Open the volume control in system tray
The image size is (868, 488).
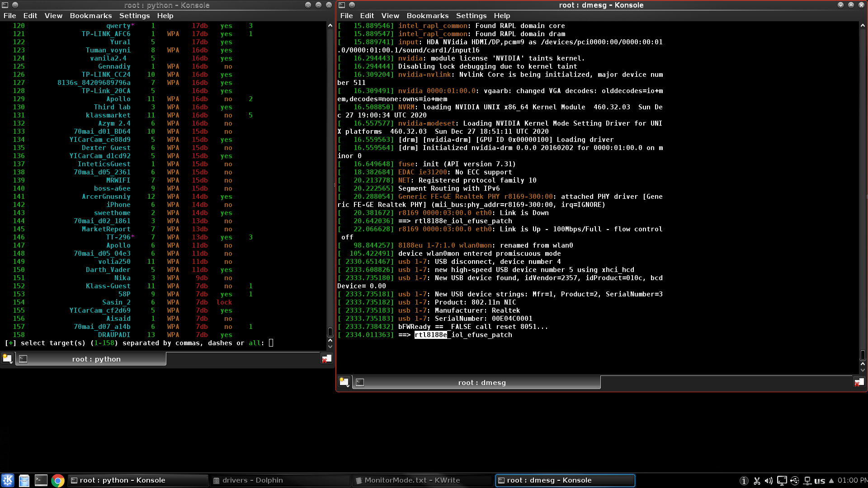click(769, 481)
